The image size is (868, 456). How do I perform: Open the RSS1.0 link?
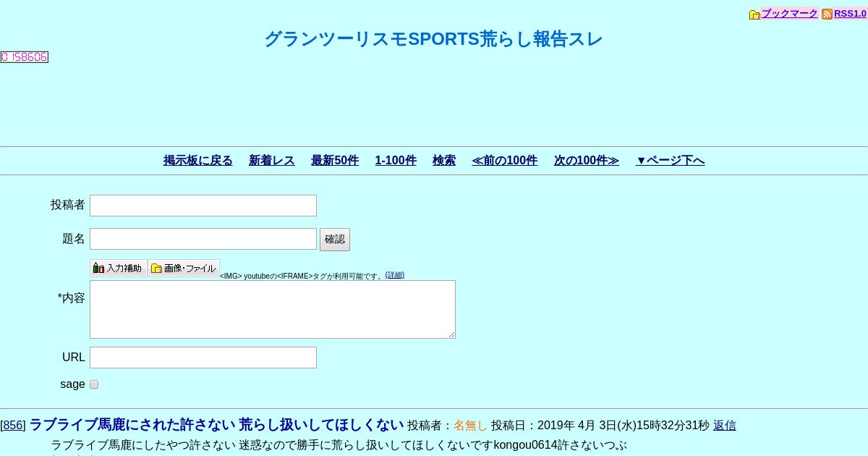point(850,14)
